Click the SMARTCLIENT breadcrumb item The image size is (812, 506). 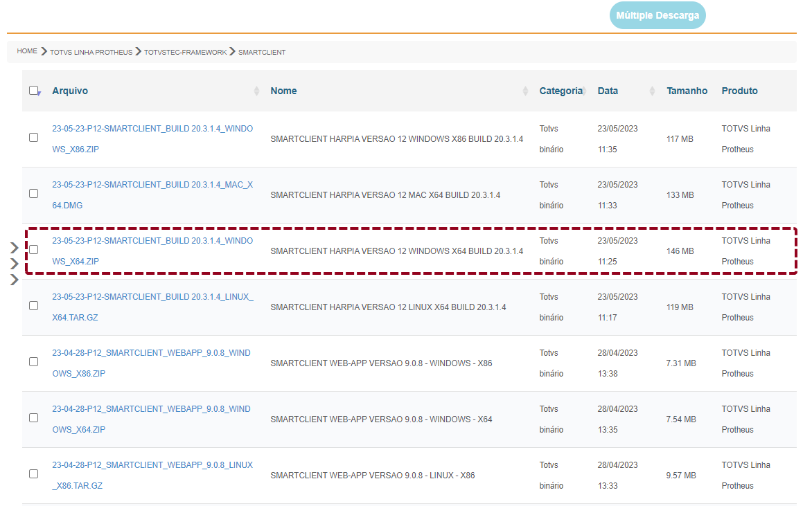click(x=261, y=52)
